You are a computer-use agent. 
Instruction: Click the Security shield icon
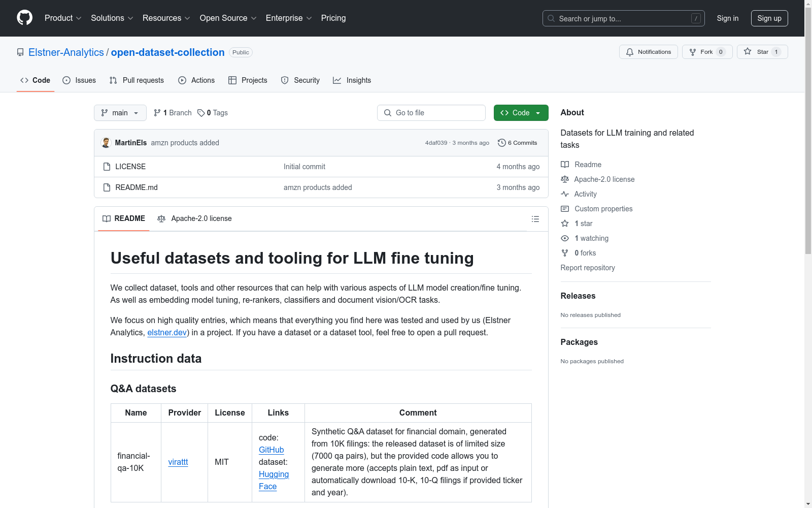[285, 80]
